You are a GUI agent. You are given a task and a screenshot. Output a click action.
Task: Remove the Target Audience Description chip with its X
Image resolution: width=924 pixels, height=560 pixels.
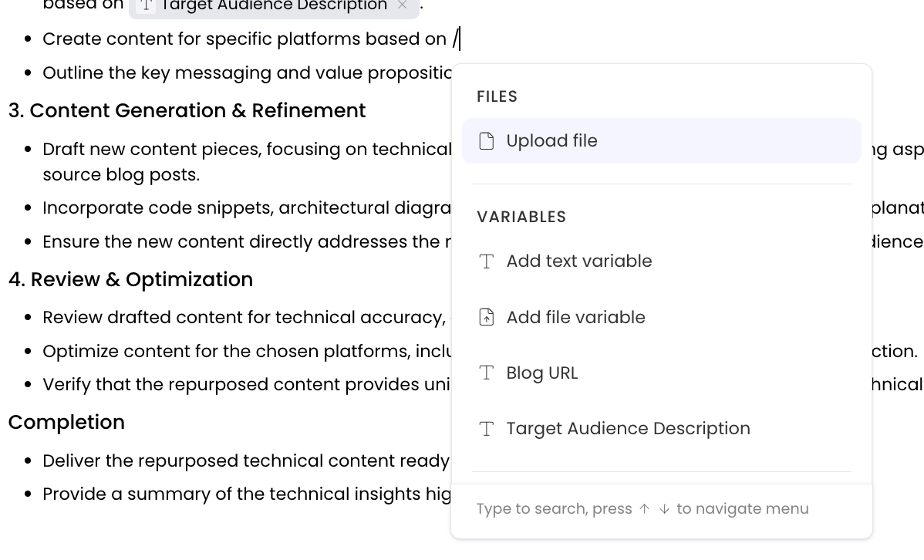pos(402,5)
